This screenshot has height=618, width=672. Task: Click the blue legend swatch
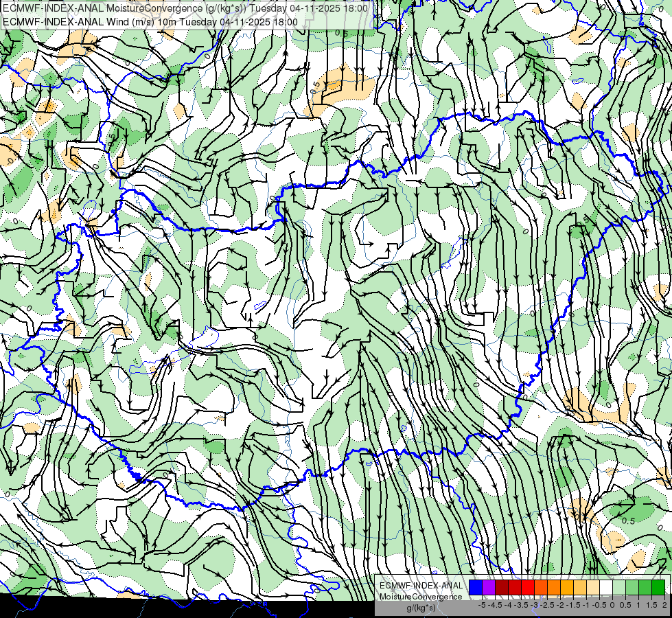click(476, 587)
